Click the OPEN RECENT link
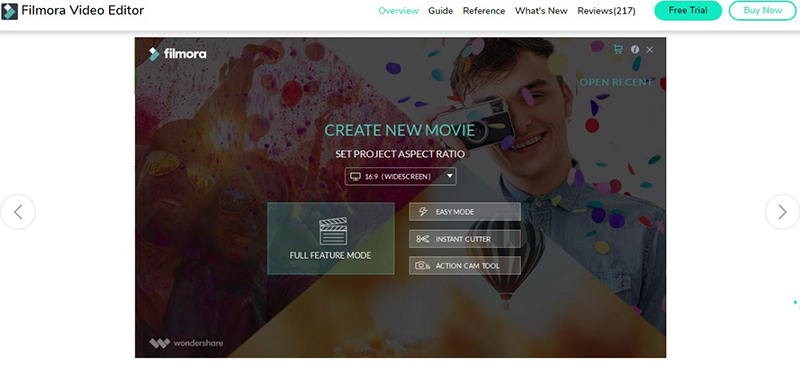Viewport: 800px width, 370px height. [x=616, y=82]
